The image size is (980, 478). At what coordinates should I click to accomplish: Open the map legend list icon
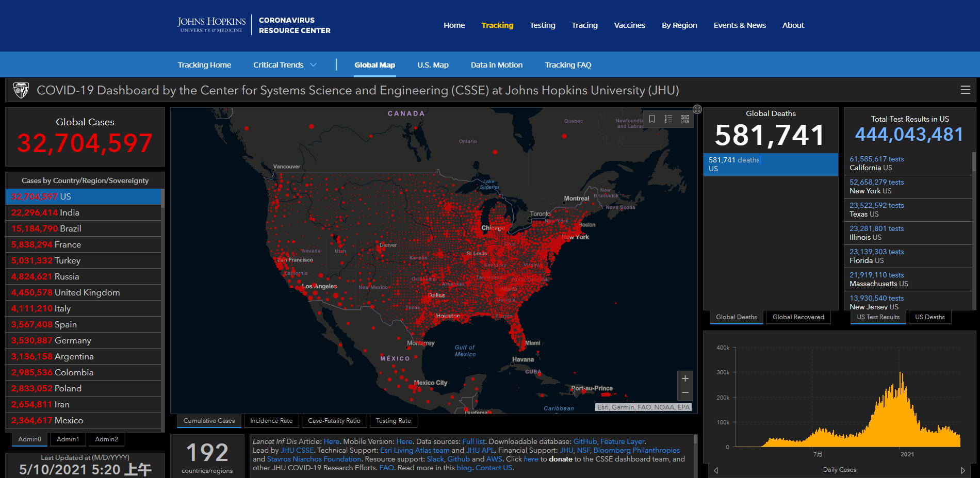[x=668, y=119]
